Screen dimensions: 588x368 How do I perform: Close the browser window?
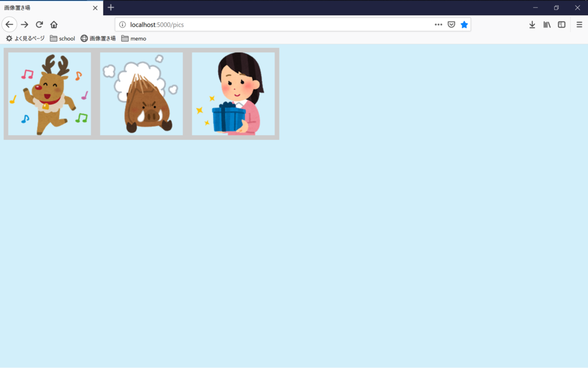(578, 7)
